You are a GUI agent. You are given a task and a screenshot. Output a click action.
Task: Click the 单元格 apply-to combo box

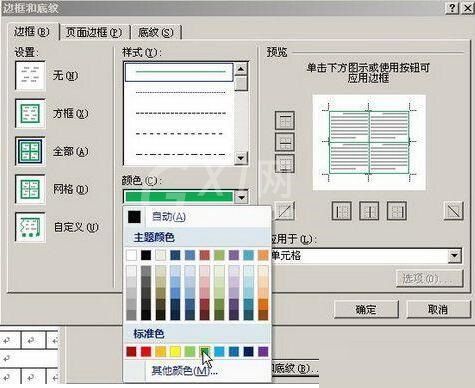(x=366, y=256)
